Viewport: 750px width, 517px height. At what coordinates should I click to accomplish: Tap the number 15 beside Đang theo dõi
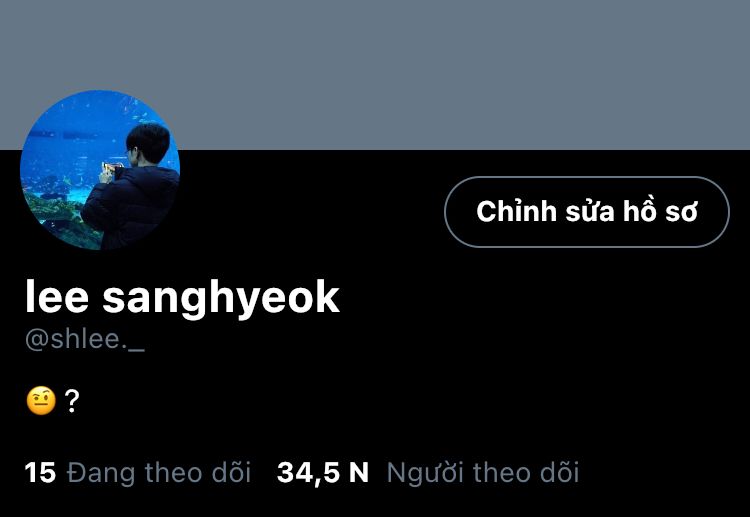(40, 473)
